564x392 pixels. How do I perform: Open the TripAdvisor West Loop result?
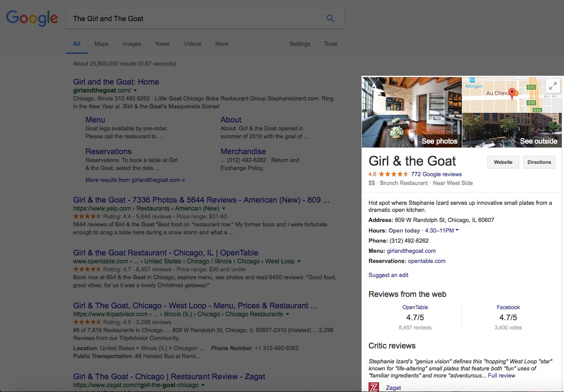(195, 305)
